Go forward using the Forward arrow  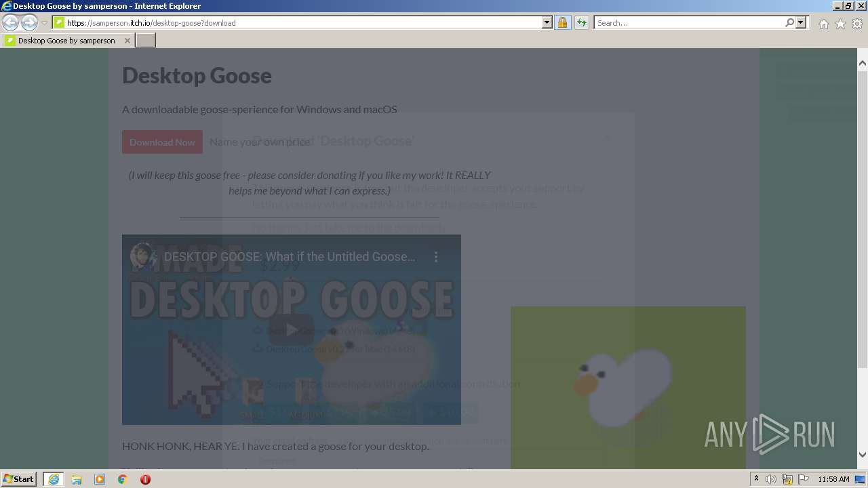coord(29,22)
